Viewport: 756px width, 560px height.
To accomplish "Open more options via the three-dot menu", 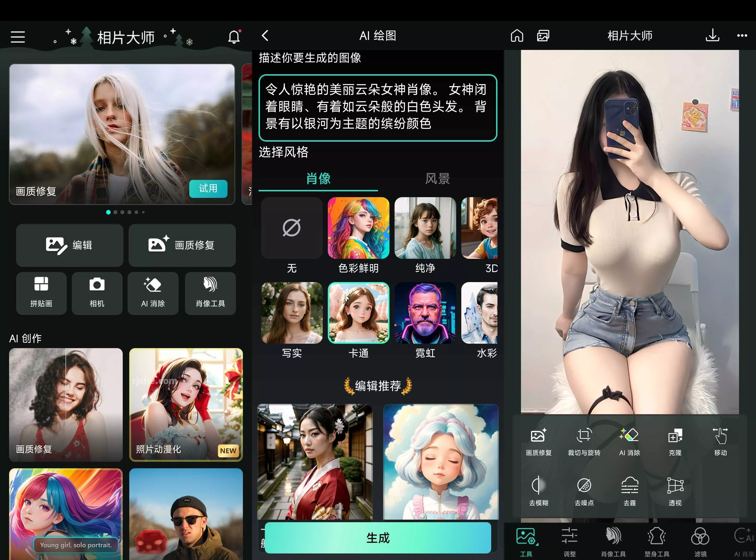I will (x=742, y=36).
